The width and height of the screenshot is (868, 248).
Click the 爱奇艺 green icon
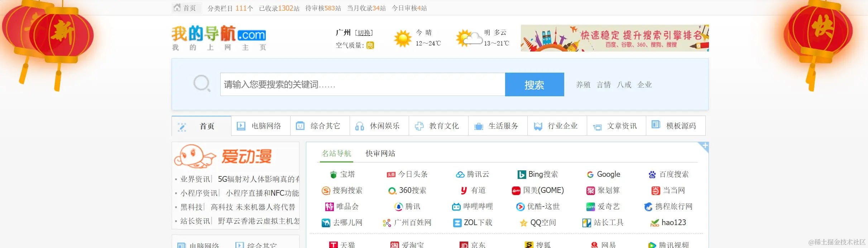coord(590,207)
